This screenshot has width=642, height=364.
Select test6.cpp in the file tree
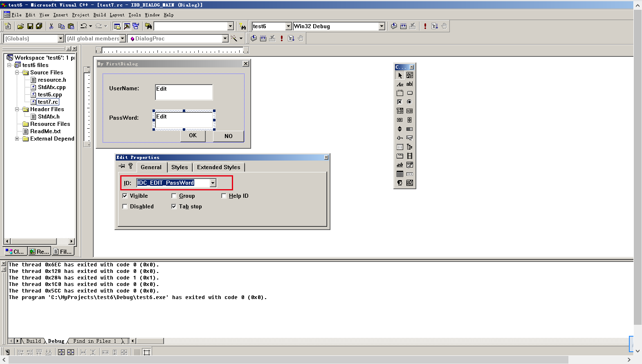coord(50,95)
